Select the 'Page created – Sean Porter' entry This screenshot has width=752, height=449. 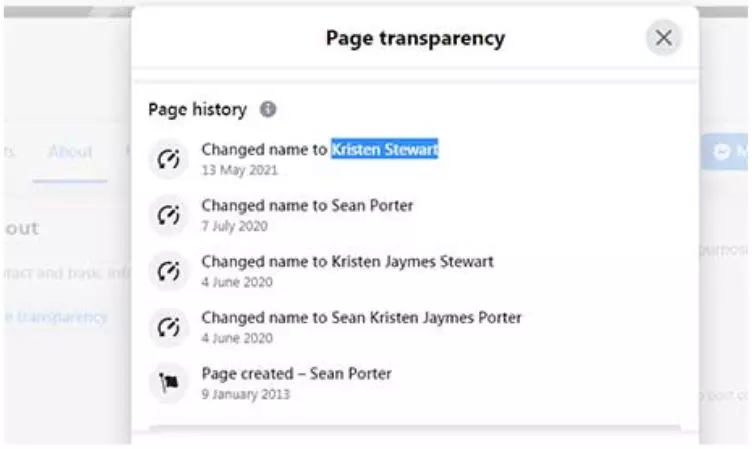(x=296, y=373)
